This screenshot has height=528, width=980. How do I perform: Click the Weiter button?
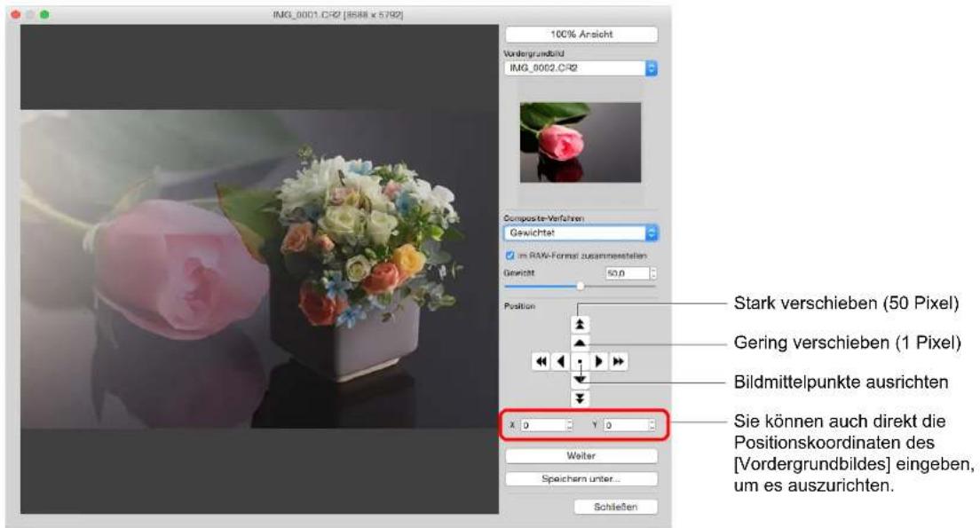(x=581, y=455)
